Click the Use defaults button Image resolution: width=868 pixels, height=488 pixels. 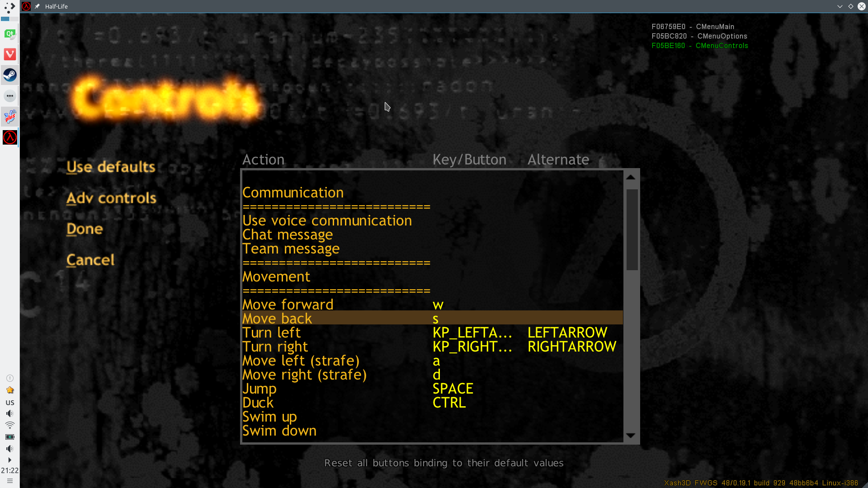111,167
